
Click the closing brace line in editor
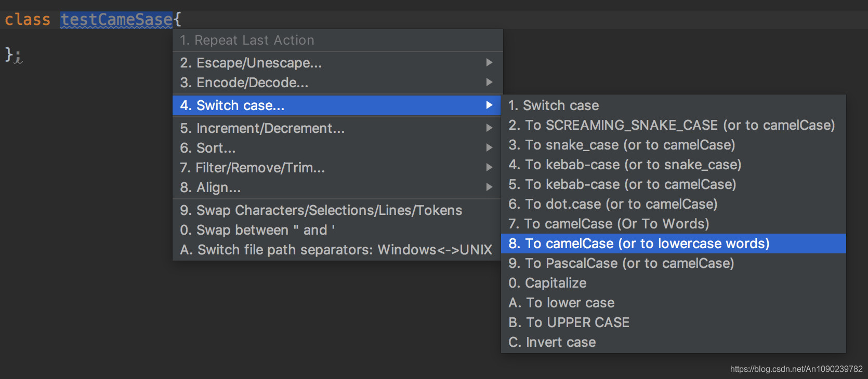point(13,55)
